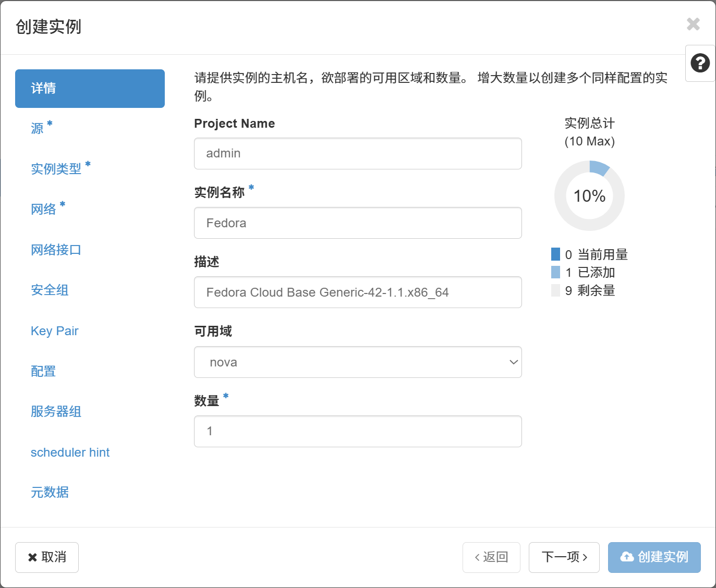Open the 元数据 step

pyautogui.click(x=50, y=492)
